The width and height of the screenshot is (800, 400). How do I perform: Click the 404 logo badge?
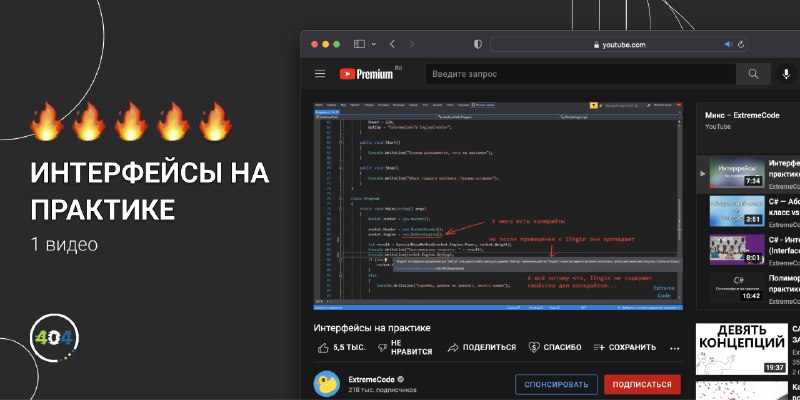pos(55,339)
